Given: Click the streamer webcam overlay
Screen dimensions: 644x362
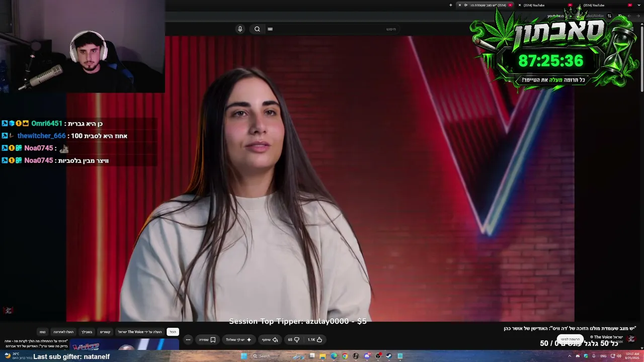Looking at the screenshot, I should (83, 47).
